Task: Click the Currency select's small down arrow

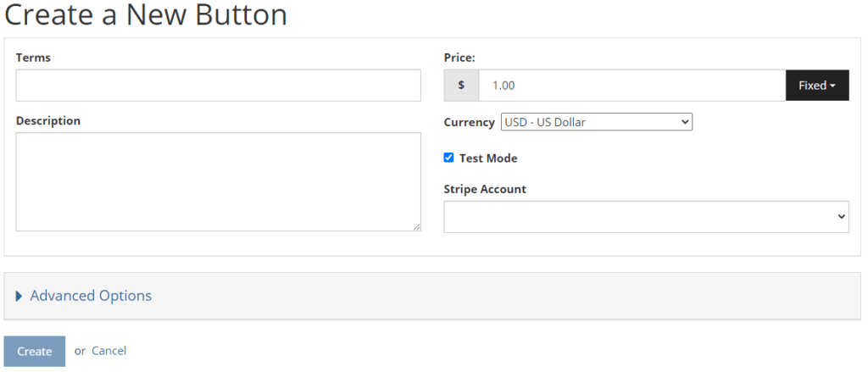Action: coord(685,122)
